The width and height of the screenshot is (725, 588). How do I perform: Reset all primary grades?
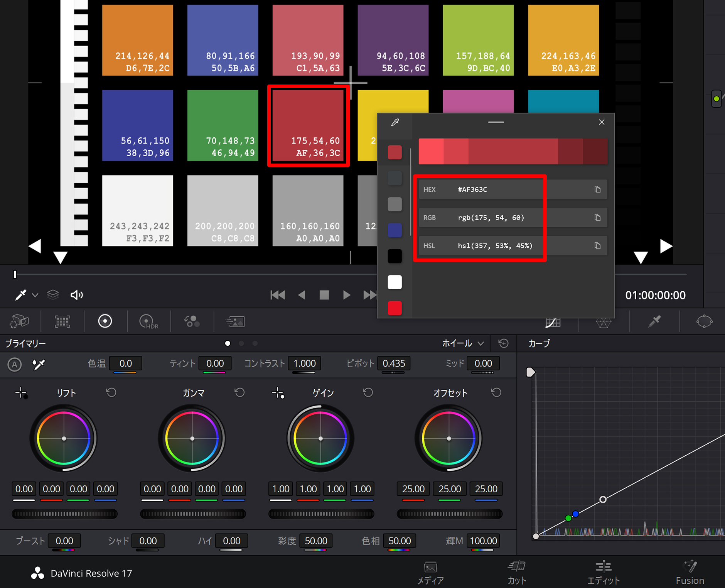click(503, 343)
